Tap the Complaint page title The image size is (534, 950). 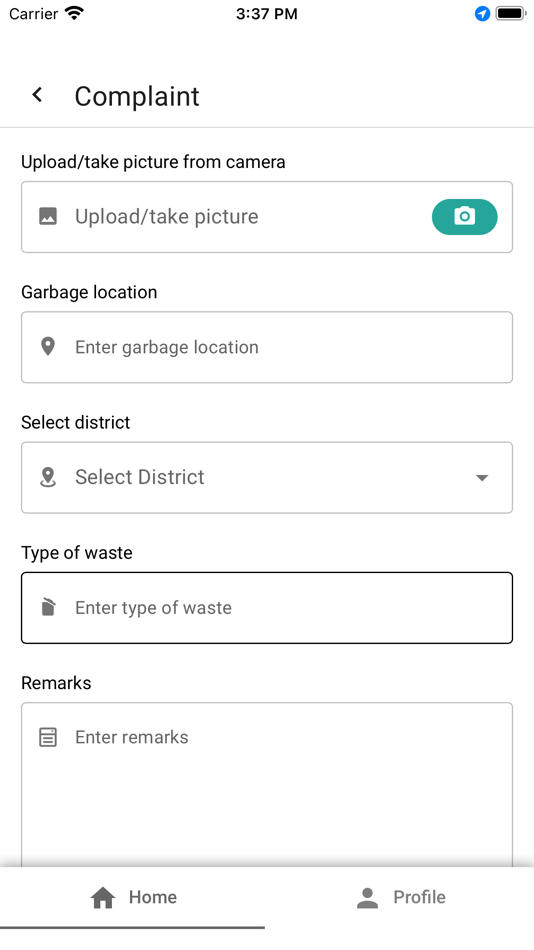click(x=137, y=96)
